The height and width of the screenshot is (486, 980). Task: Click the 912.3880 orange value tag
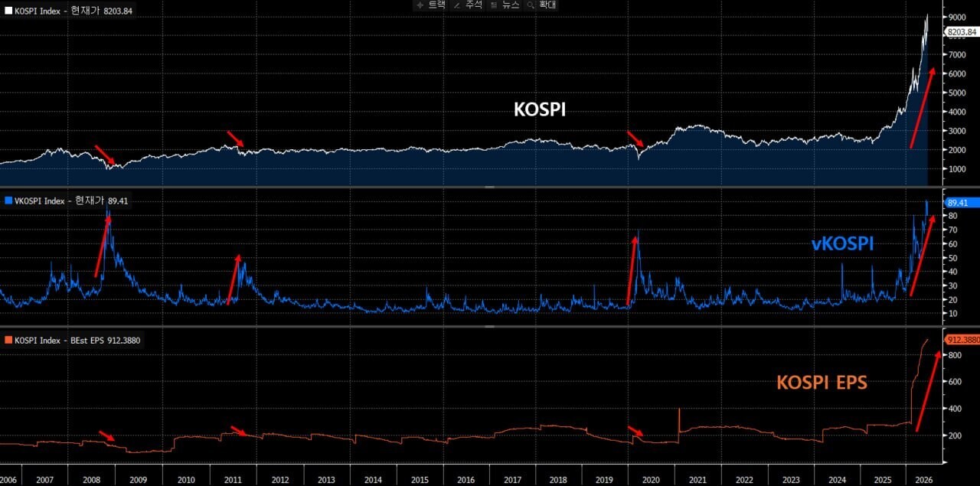tap(962, 339)
